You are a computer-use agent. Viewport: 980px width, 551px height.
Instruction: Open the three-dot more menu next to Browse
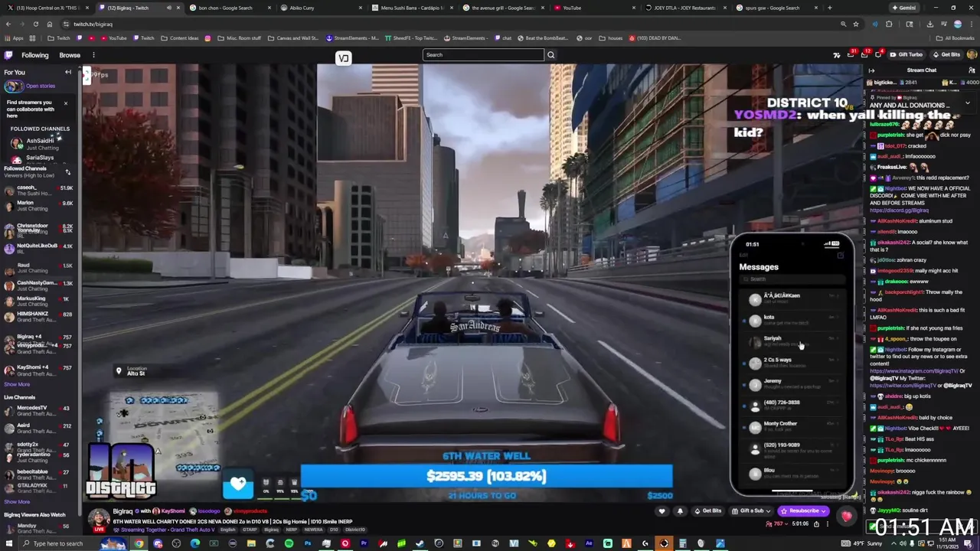click(x=93, y=55)
